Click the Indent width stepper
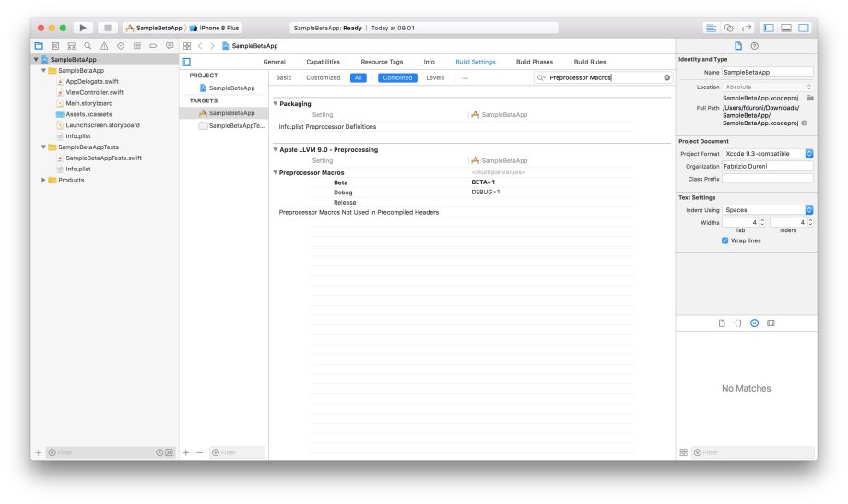848x504 pixels. click(810, 222)
